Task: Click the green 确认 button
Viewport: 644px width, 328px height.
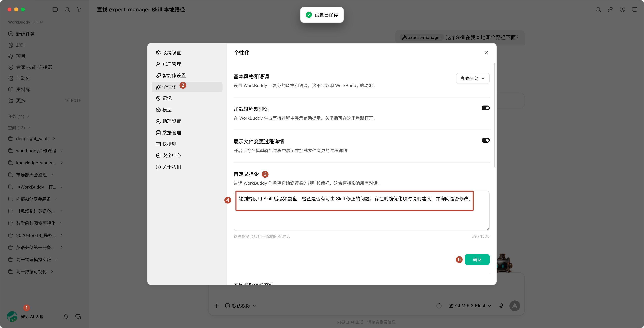Action: 477,259
